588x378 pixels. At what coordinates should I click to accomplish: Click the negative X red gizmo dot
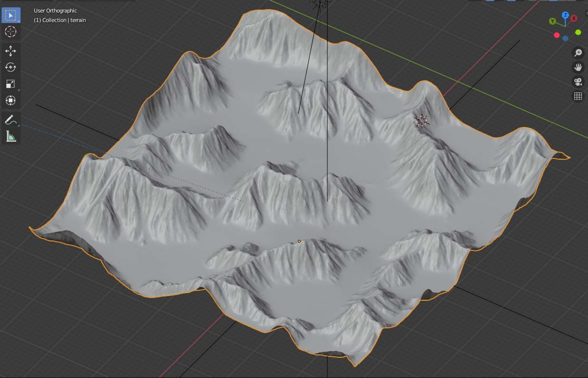(x=557, y=35)
